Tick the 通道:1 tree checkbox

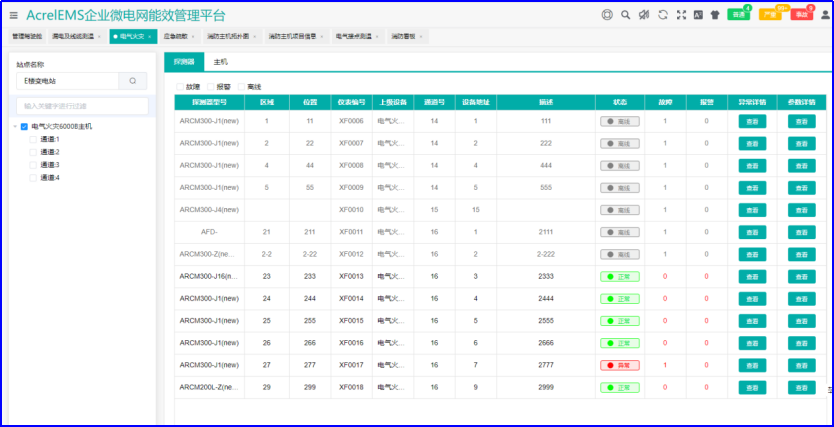tap(33, 139)
